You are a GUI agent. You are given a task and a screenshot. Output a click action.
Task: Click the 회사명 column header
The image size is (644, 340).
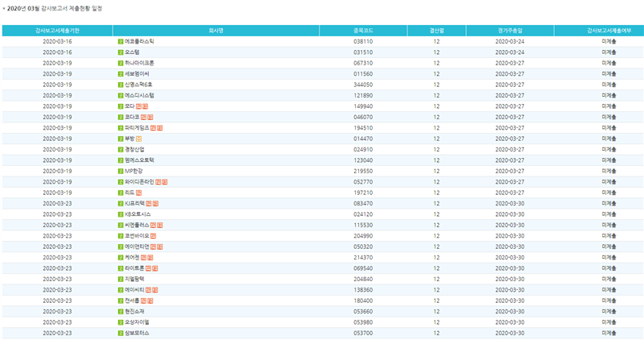pos(216,31)
